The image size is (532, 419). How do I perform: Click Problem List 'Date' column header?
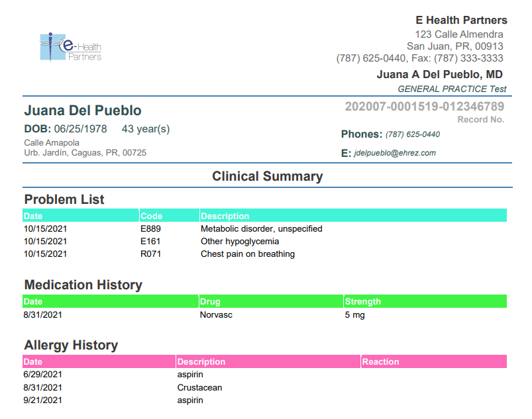coord(81,216)
